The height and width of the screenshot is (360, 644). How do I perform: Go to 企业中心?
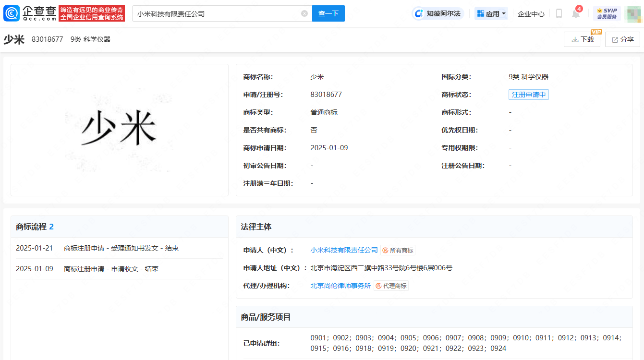pos(531,14)
